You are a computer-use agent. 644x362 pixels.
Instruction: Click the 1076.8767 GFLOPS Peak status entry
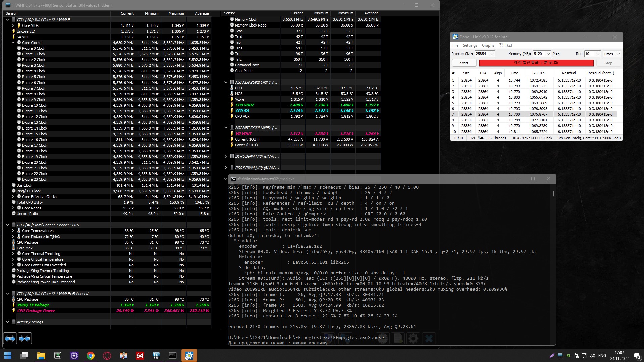(532, 138)
